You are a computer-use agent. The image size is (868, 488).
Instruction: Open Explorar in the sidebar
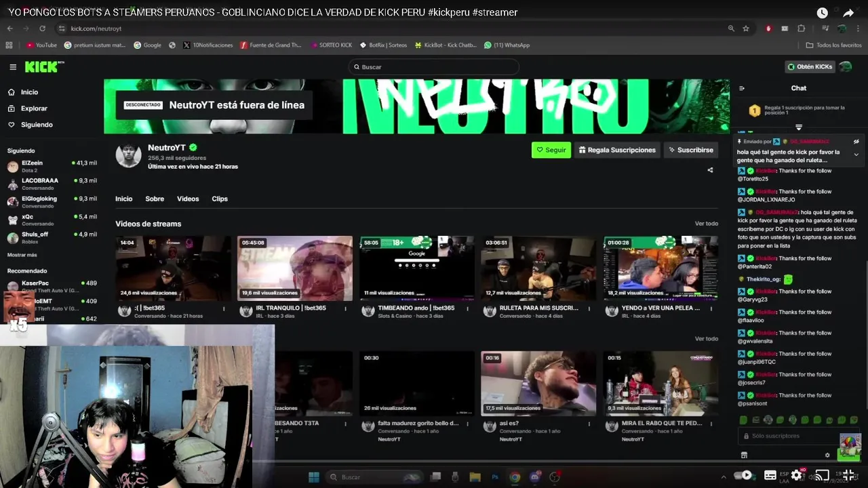pyautogui.click(x=28, y=108)
